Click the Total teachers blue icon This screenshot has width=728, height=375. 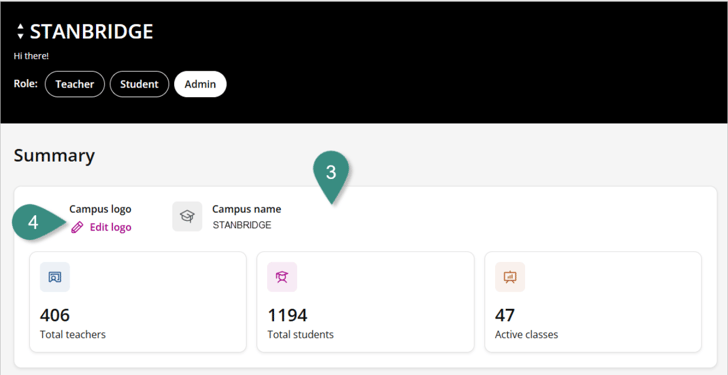[55, 277]
